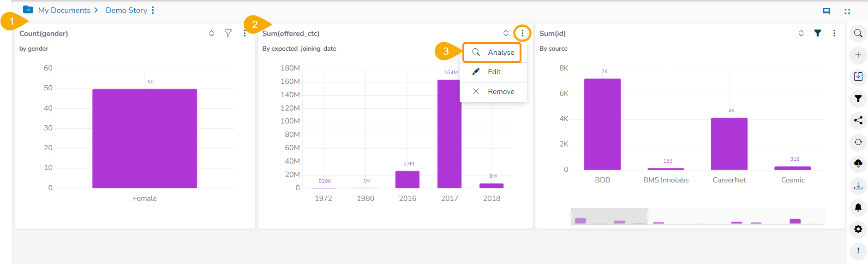Open comments icon in top bar
The image size is (868, 264).
tap(826, 11)
